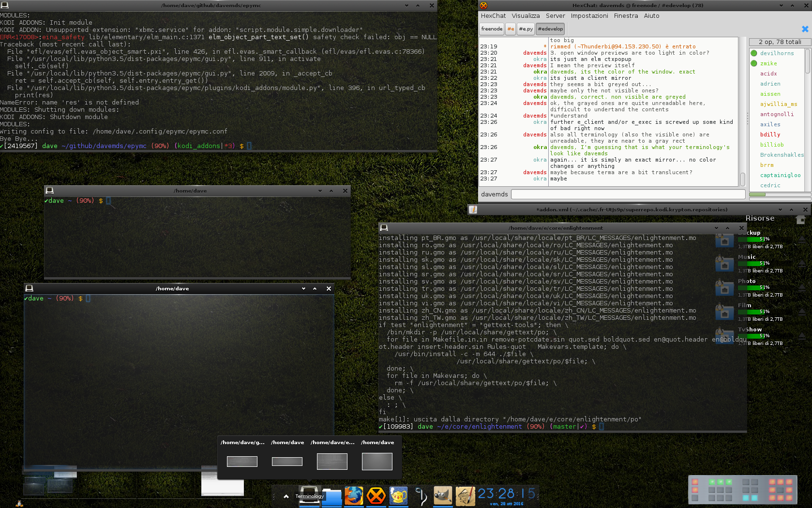Select the /home/dave/e... window preview thumbnail
This screenshot has width=812, height=508.
pyautogui.click(x=332, y=462)
